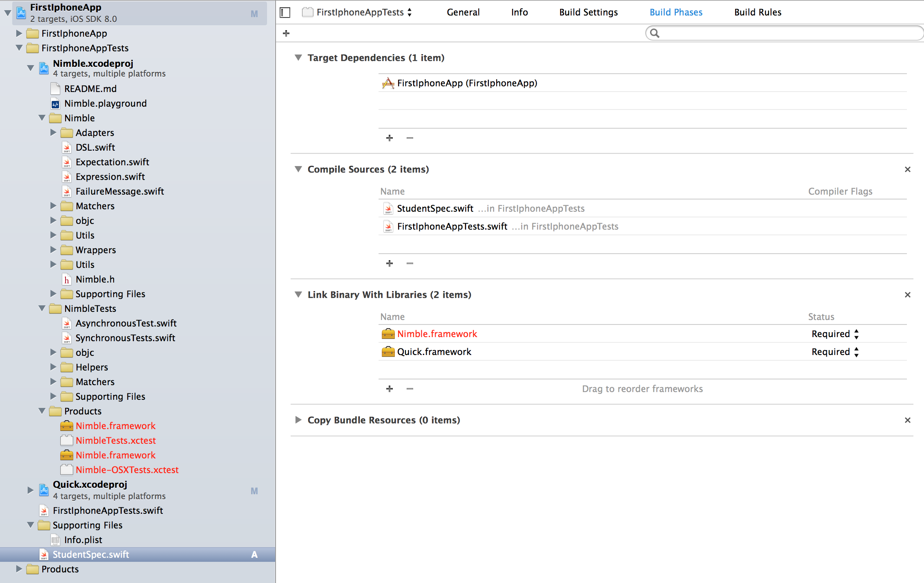Remove the Compile Sources phase with X

(x=907, y=169)
